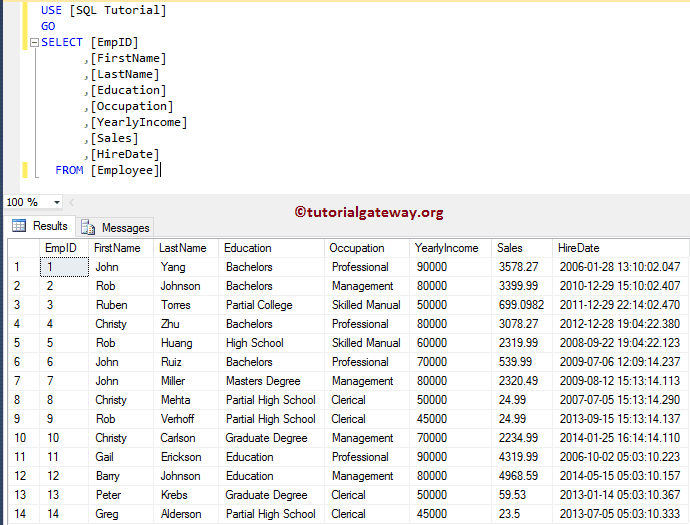Select row header number 14
This screenshot has height=525, width=690.
pyautogui.click(x=24, y=514)
